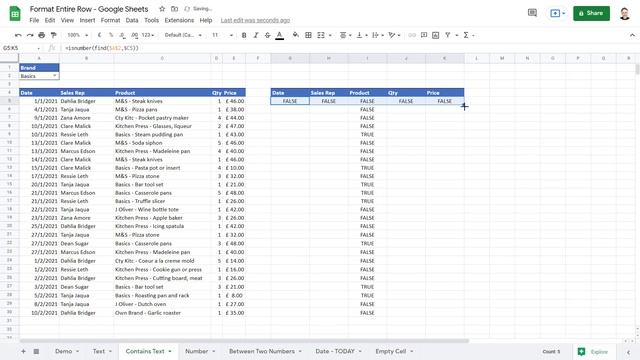Open the Google account avatar
This screenshot has height=360, width=640.
[624, 13]
